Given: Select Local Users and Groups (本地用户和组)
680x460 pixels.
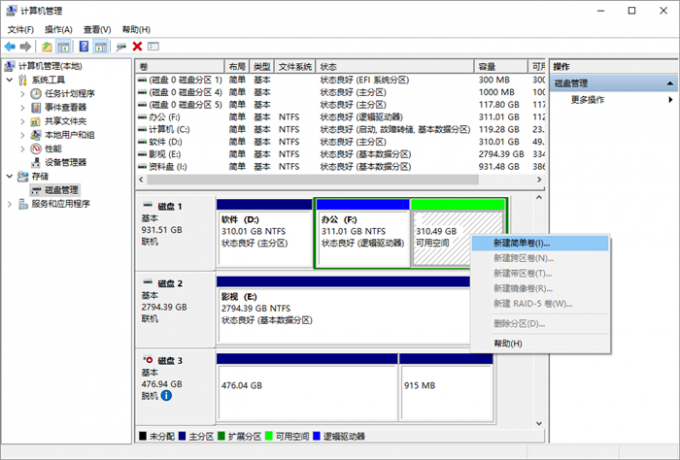Looking at the screenshot, I should [62, 135].
